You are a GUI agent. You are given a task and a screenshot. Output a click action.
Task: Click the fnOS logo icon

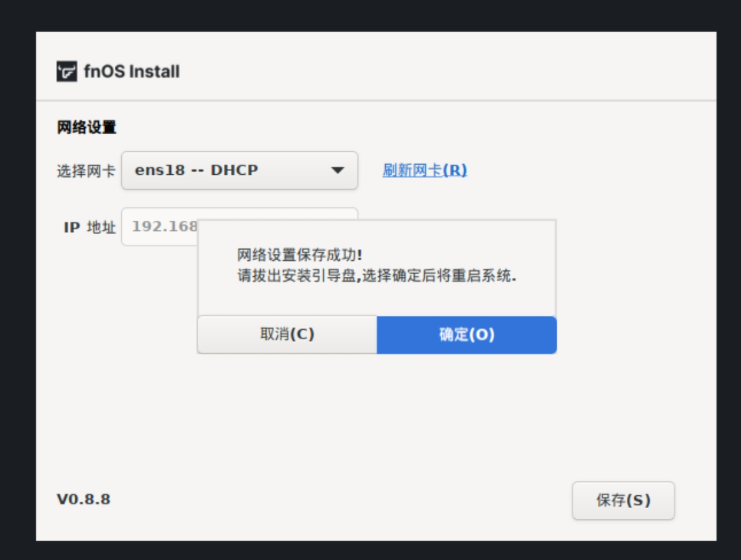coord(67,71)
